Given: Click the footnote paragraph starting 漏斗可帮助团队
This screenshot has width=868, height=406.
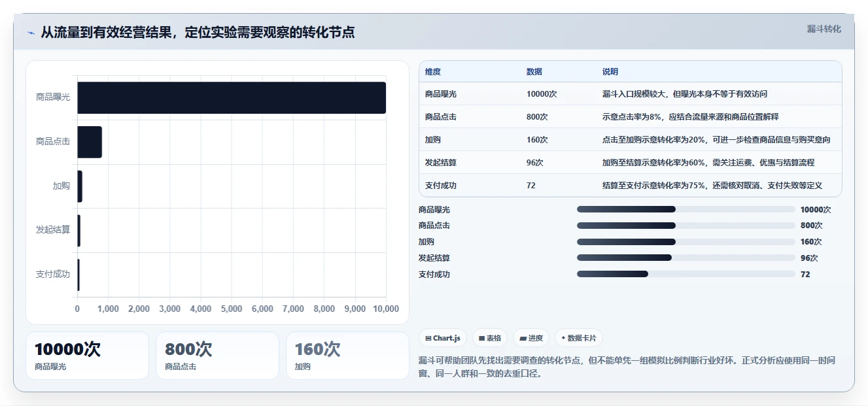Looking at the screenshot, I should tap(627, 367).
